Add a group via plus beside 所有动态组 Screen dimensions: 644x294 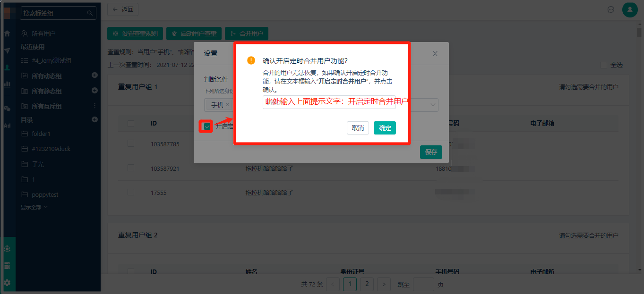(94, 75)
